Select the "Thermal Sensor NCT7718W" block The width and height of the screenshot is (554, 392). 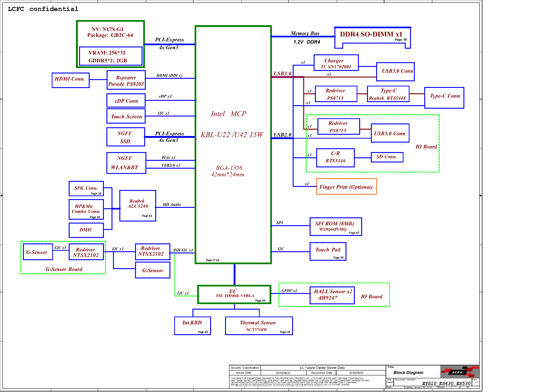pos(259,326)
